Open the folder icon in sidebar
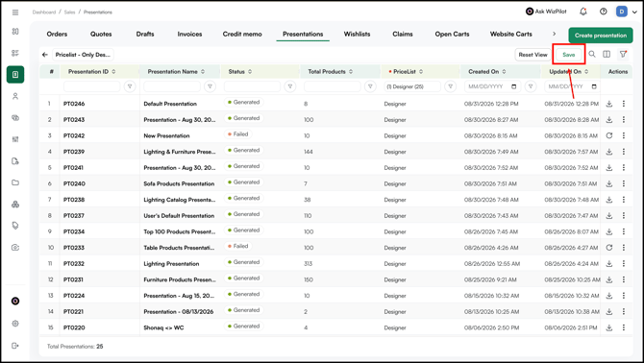The image size is (644, 363). coord(15,182)
